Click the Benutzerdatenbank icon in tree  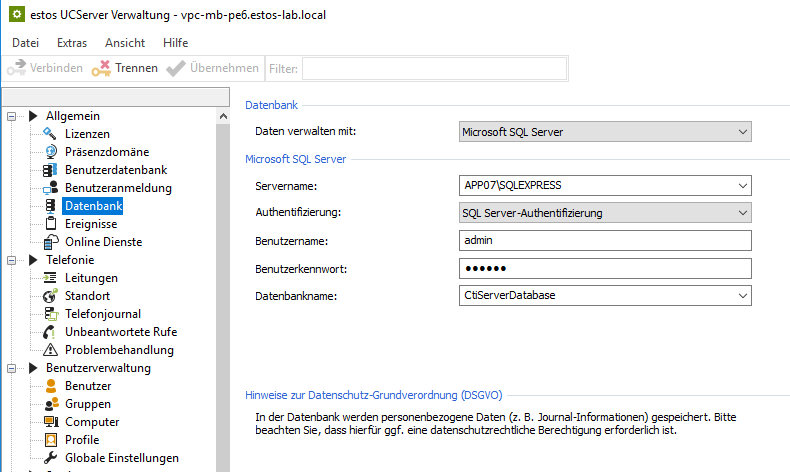pyautogui.click(x=51, y=170)
